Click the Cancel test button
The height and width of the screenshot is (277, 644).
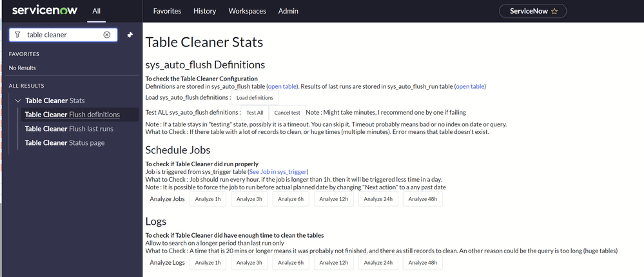pos(288,113)
